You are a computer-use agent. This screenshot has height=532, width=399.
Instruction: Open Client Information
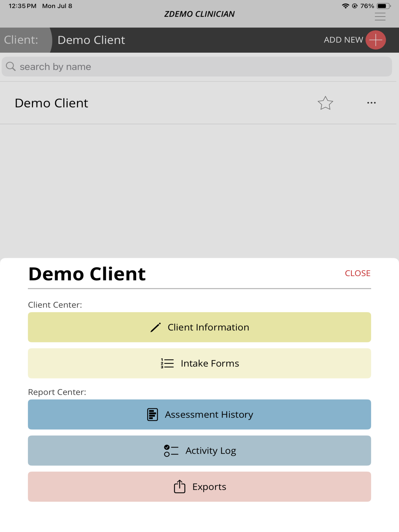pos(199,327)
